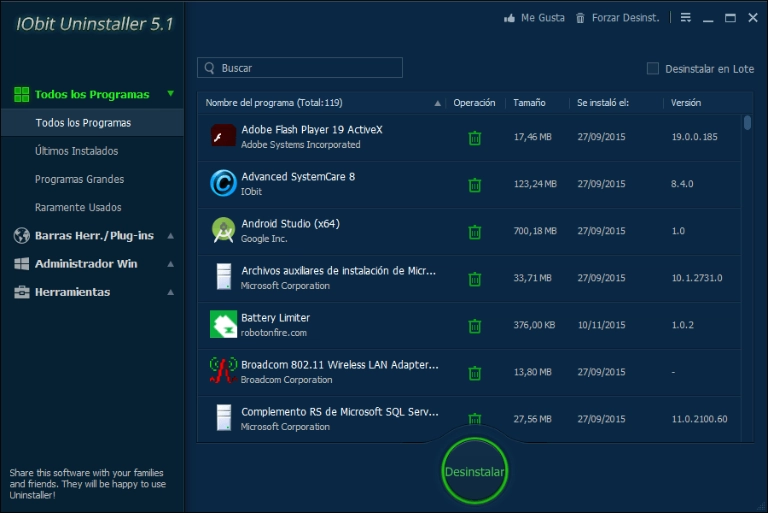
Task: Sort by the Versión column header
Action: click(x=686, y=103)
